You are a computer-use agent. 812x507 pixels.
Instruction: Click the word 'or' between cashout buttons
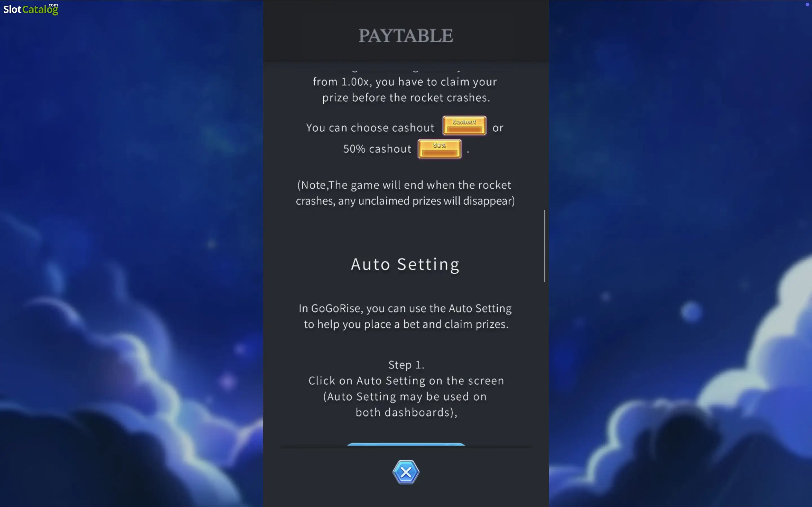click(x=498, y=128)
